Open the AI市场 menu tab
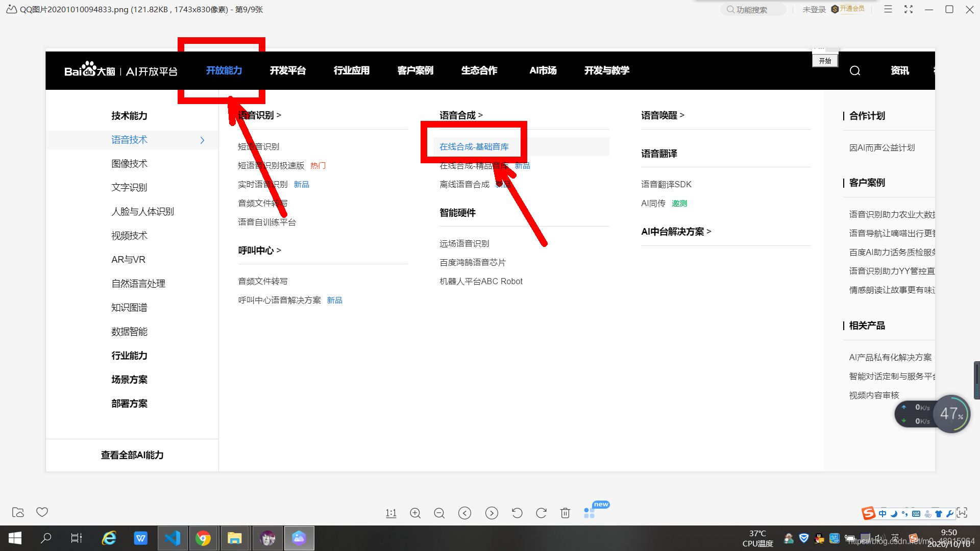The height and width of the screenshot is (551, 980). coord(543,71)
